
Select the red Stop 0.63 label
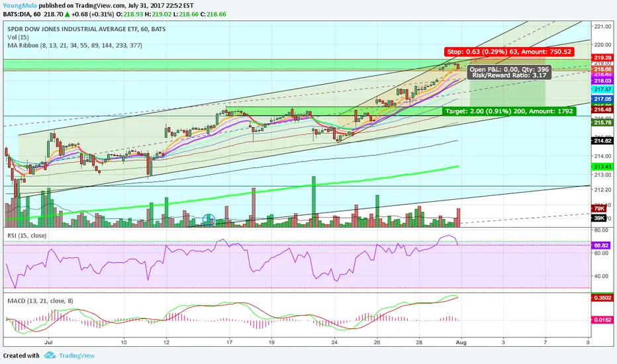point(509,52)
